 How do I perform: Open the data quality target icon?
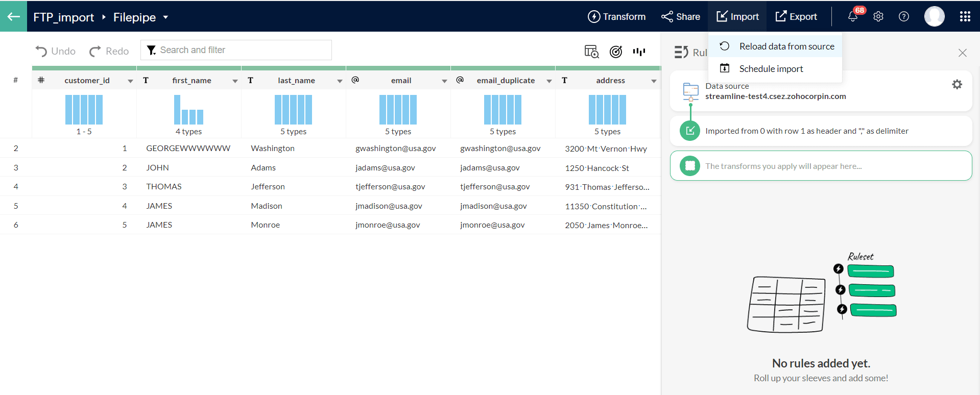pyautogui.click(x=616, y=51)
